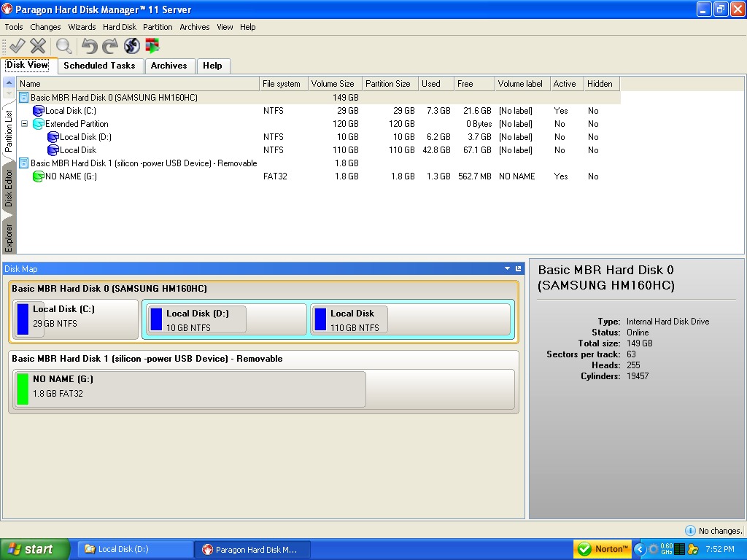Open the Scheduled Tasks tab
This screenshot has height=560, width=747.
(x=99, y=66)
